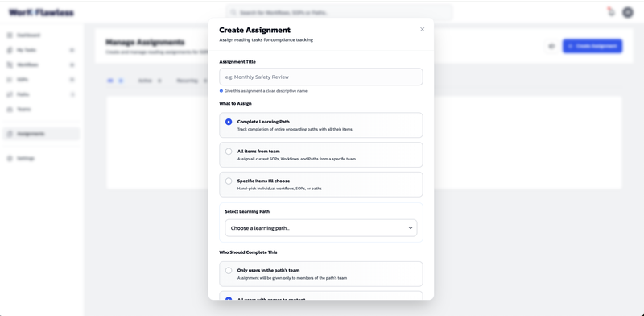This screenshot has height=316, width=644.
Task: Click the My Tasks sidebar icon
Action: [10, 50]
